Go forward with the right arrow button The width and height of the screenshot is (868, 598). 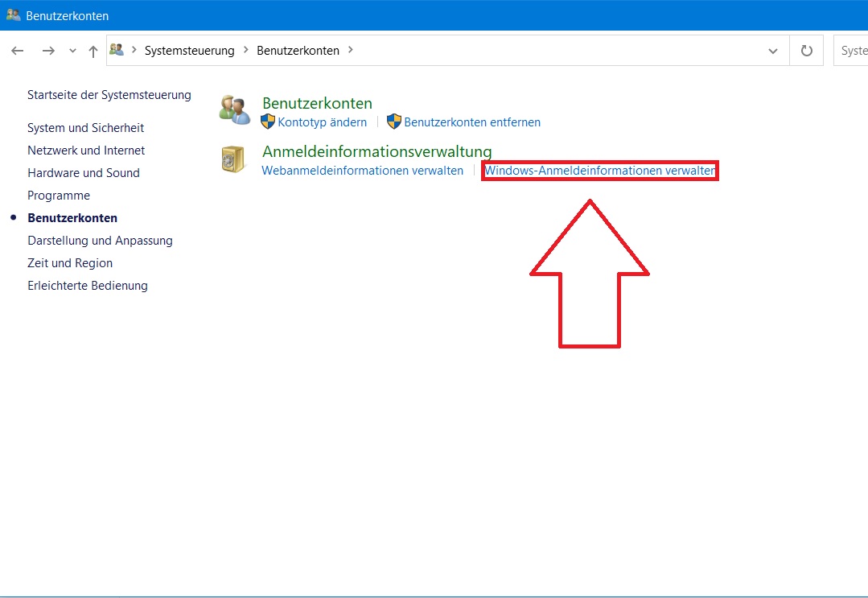click(x=49, y=51)
